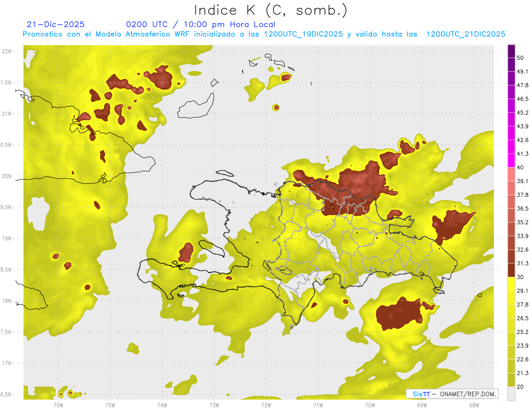Click the colorbar value '37.8'
Viewport: 532px width, 411px height.
pyautogui.click(x=523, y=195)
